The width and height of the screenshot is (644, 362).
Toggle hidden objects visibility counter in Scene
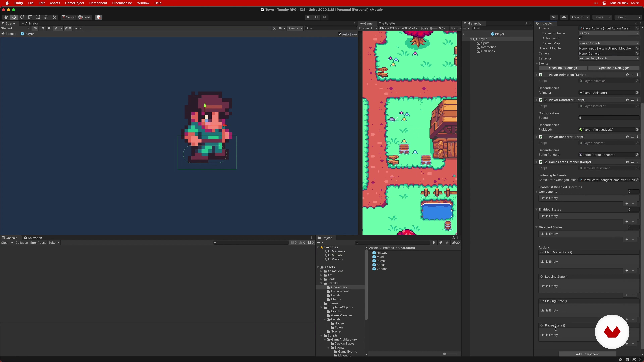tap(68, 28)
